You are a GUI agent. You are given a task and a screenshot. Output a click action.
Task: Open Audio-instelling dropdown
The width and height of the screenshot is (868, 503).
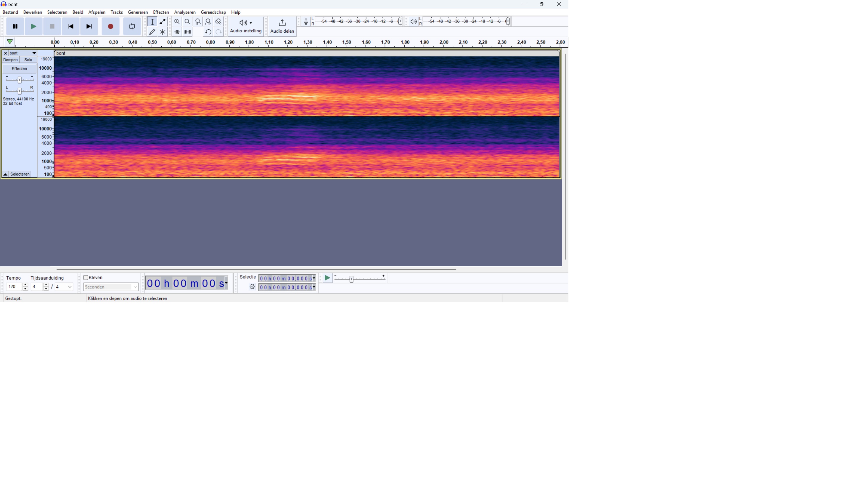(x=246, y=27)
